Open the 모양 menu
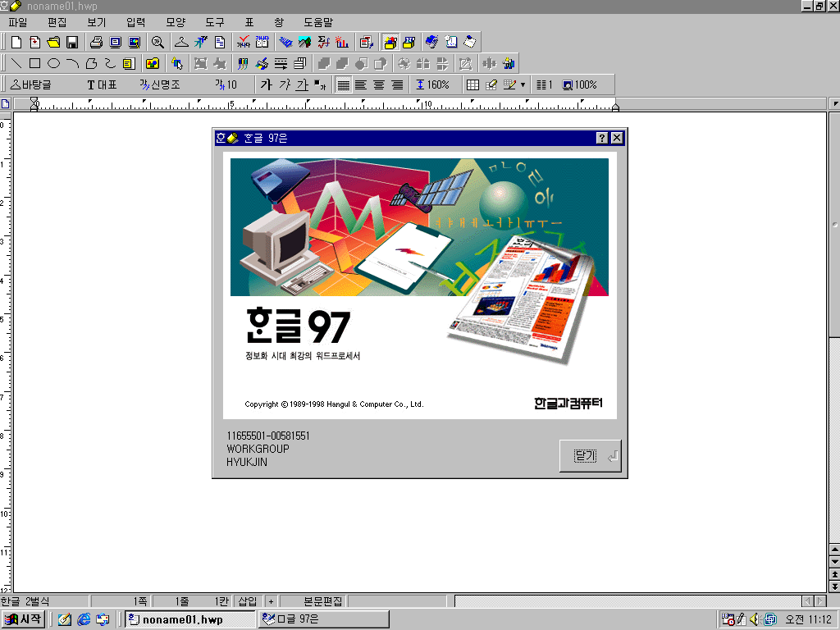This screenshot has width=840, height=630. (176, 22)
